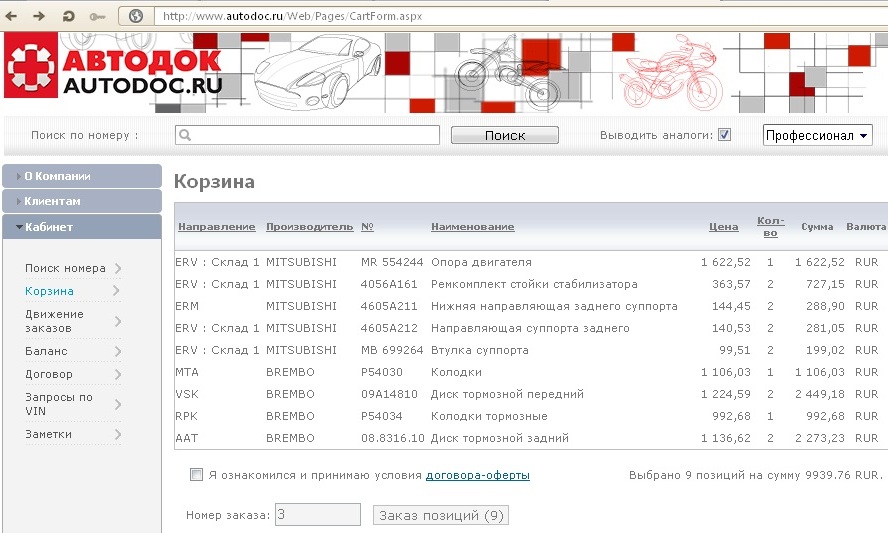Sort table by Цена column header
Viewport: 888px width, 533px height.
pyautogui.click(x=723, y=227)
